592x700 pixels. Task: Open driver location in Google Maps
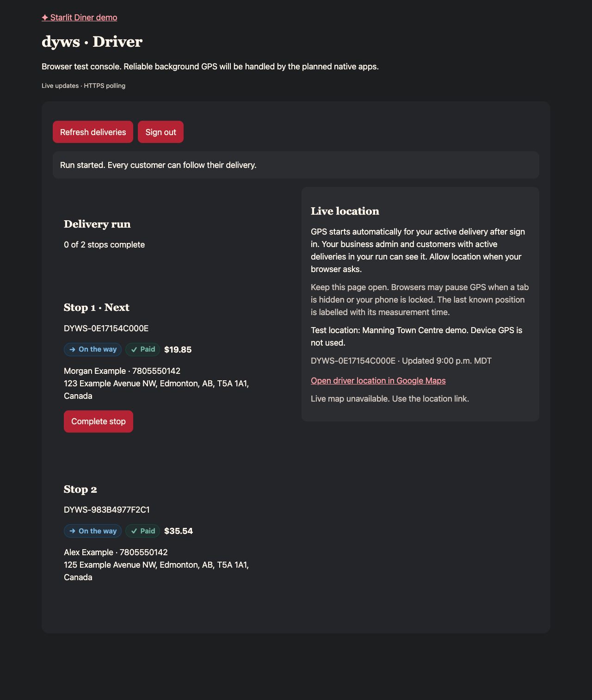pos(378,381)
